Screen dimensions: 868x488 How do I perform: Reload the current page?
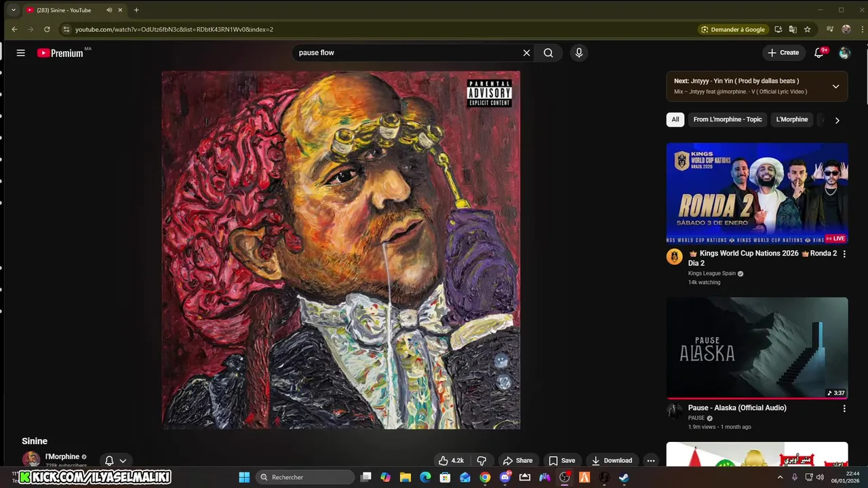point(47,29)
